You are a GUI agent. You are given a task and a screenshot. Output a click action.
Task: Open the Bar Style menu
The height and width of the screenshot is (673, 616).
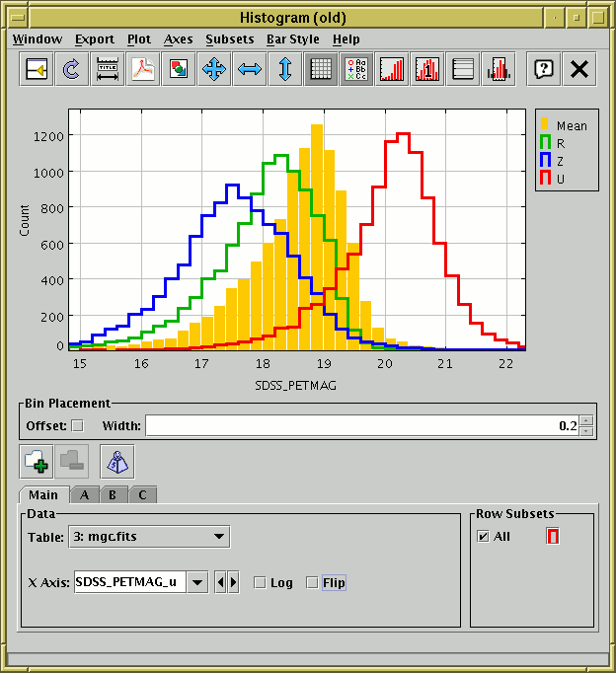(x=293, y=39)
